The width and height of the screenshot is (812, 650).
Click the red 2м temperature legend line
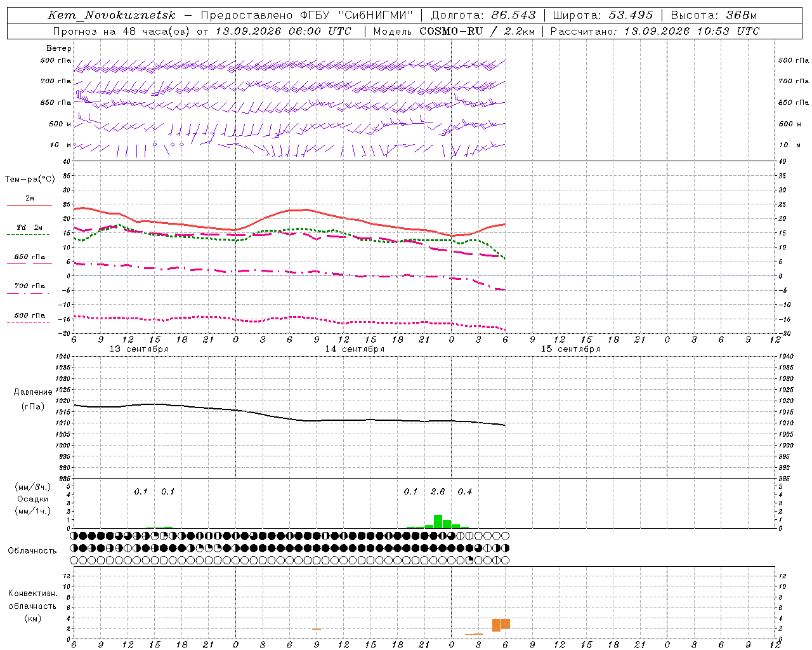coord(29,205)
